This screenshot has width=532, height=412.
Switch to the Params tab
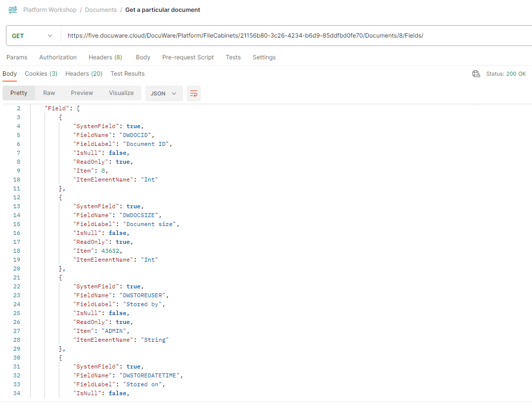pyautogui.click(x=17, y=57)
